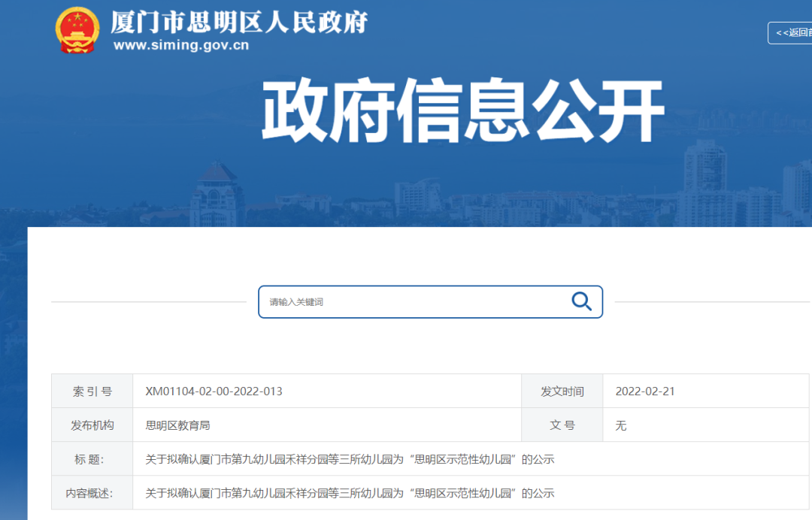Click the 索引号 label cell

(92, 392)
